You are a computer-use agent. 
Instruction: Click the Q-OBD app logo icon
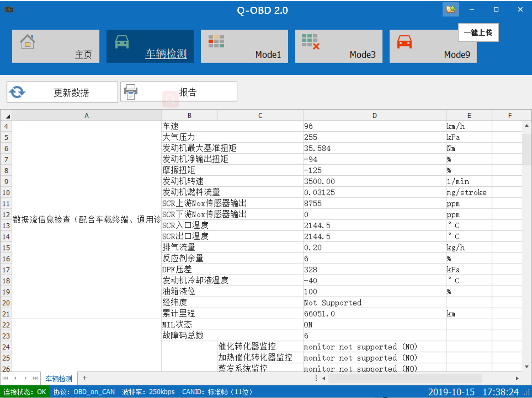tap(9, 10)
